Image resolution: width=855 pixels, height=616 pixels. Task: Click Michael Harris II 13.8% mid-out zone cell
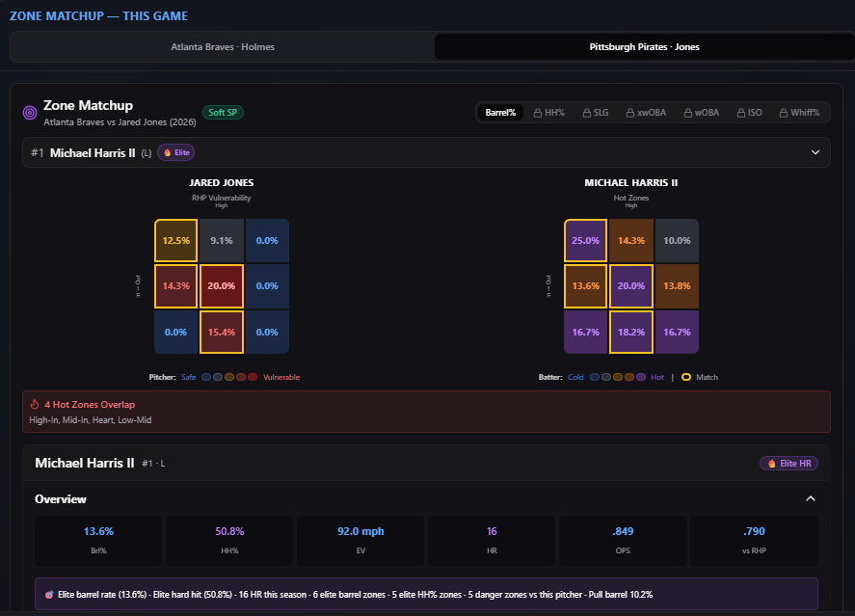[x=677, y=286]
